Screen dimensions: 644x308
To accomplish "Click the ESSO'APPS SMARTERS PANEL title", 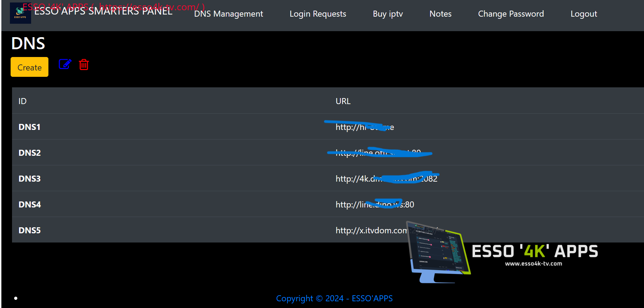I will click(x=103, y=11).
